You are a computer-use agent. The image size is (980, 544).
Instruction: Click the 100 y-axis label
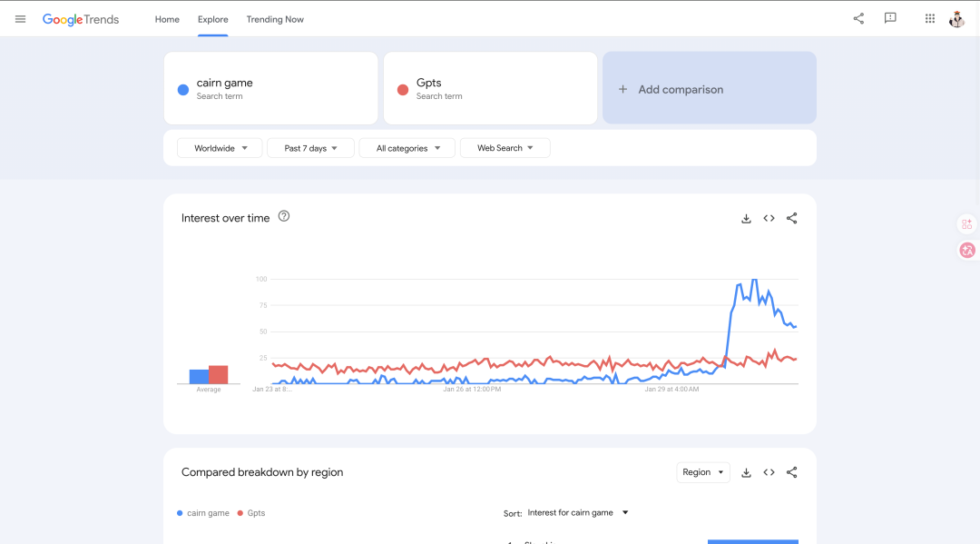(x=261, y=279)
